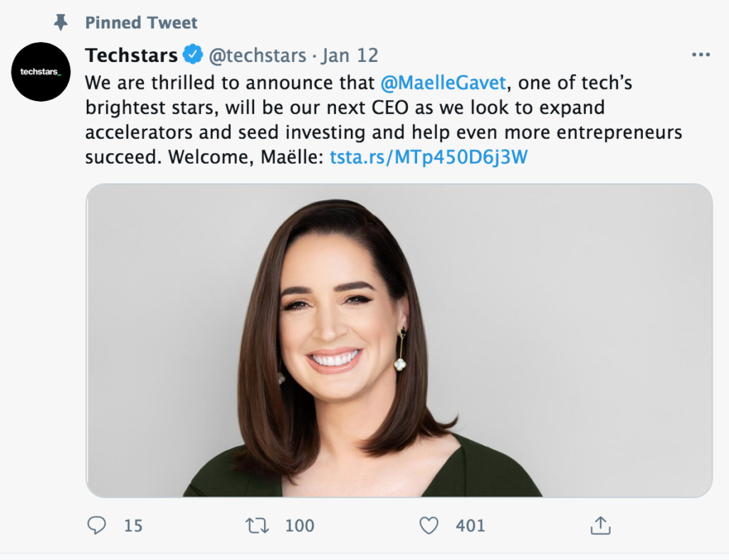Click the retweet count 100
The height and width of the screenshot is (560, 729).
coord(300,526)
